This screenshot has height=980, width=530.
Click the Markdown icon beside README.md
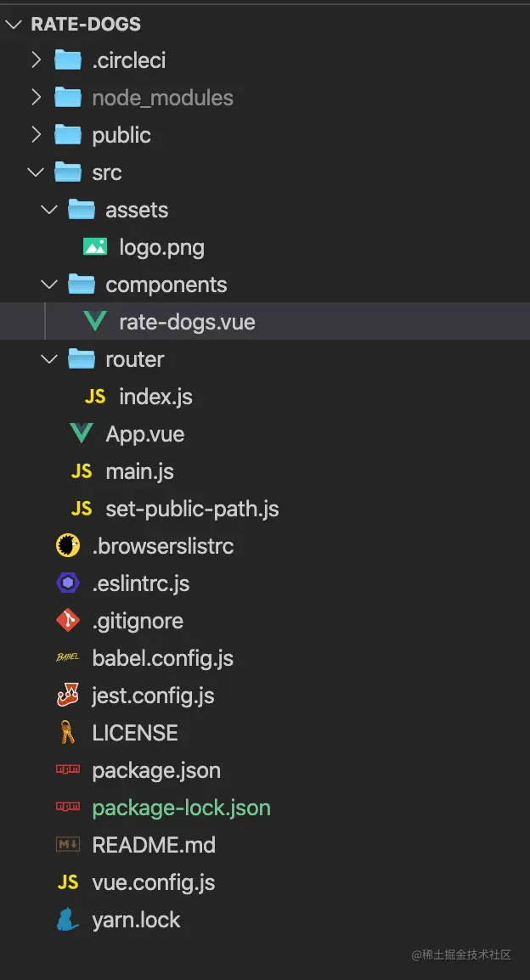point(69,845)
